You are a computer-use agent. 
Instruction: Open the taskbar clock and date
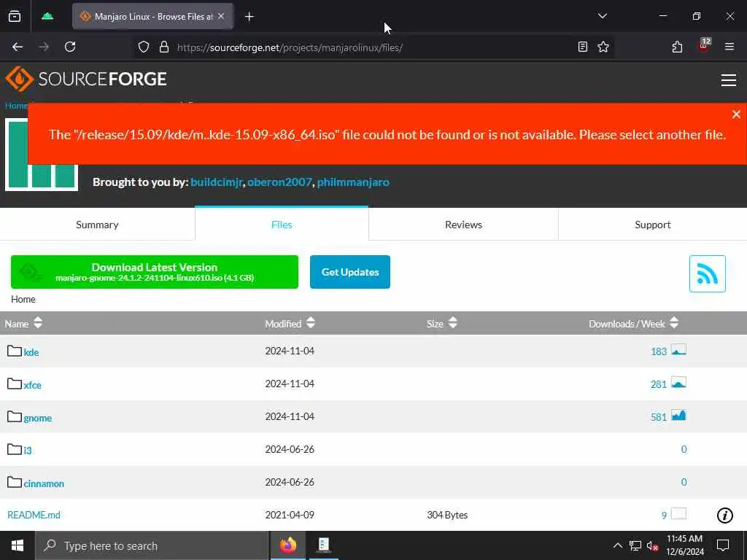coord(684,545)
